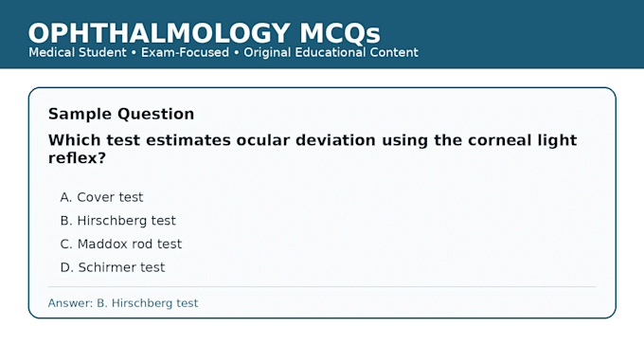Image resolution: width=644 pixels, height=363 pixels.
Task: Click the word 'reflex?' in the question
Action: pyautogui.click(x=78, y=158)
